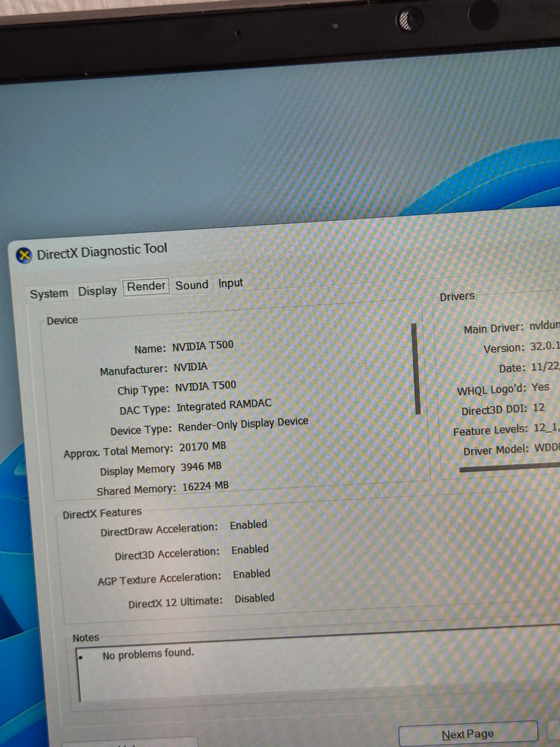Click the '3946 MB' display memory value
This screenshot has height=747, width=560.
(201, 466)
